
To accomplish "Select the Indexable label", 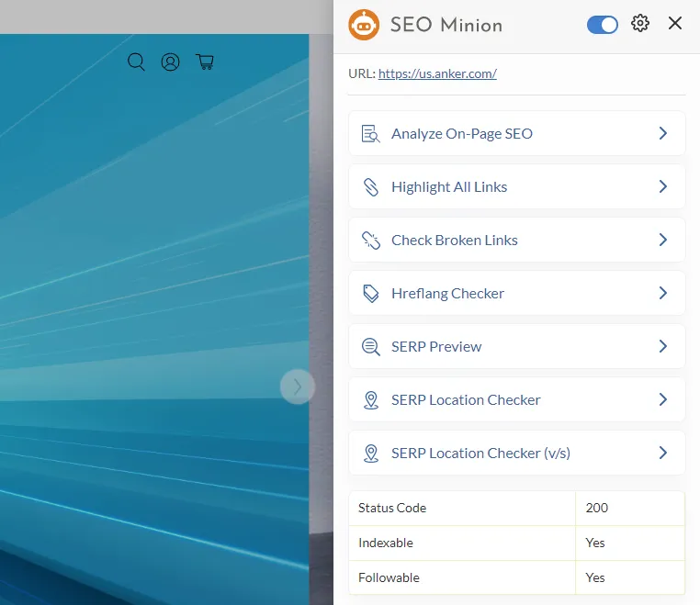I will (x=385, y=543).
